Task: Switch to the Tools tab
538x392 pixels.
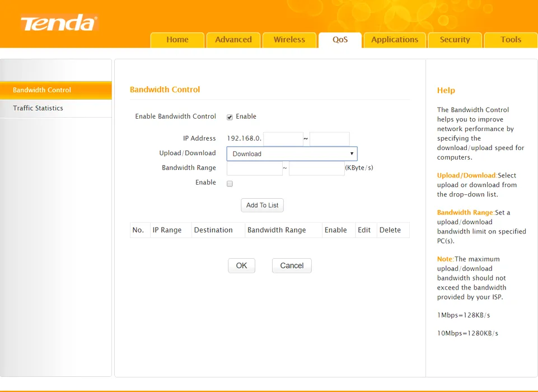Action: tap(511, 40)
